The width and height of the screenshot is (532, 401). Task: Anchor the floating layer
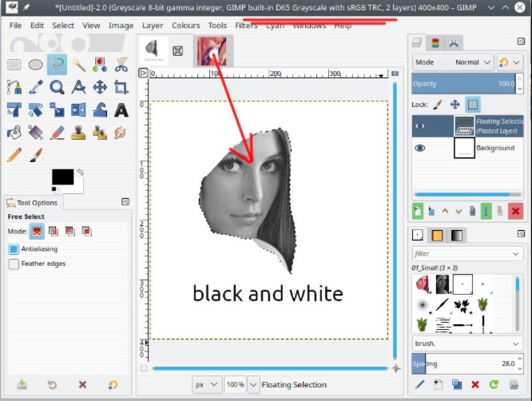[486, 211]
